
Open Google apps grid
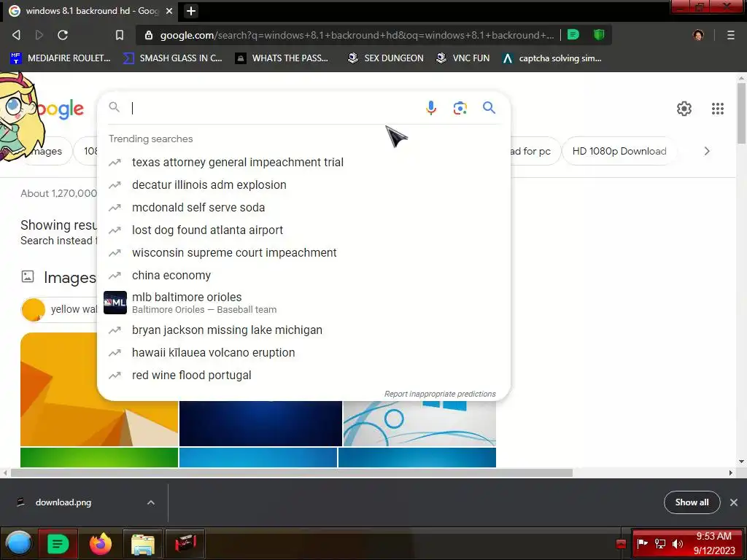[x=718, y=109]
